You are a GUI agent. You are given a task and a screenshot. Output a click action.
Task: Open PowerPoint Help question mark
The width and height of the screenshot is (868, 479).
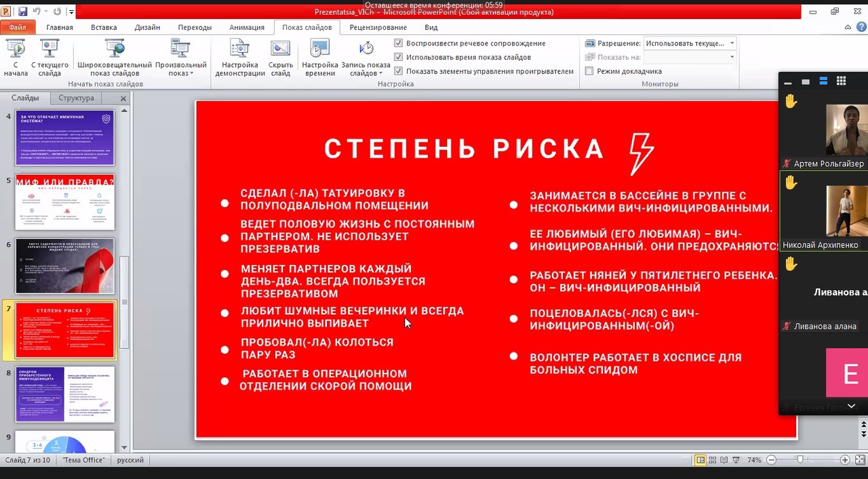[860, 27]
